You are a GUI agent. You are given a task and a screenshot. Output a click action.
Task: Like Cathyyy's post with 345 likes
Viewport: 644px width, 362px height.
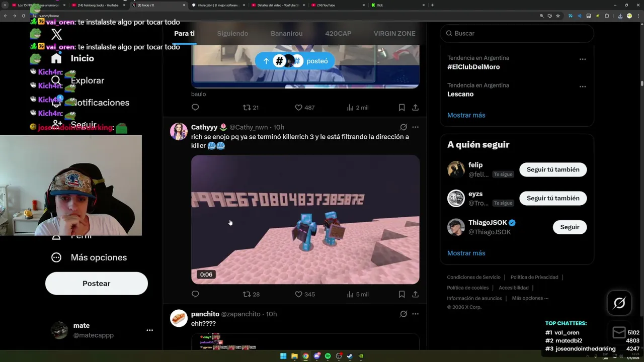pos(304,294)
